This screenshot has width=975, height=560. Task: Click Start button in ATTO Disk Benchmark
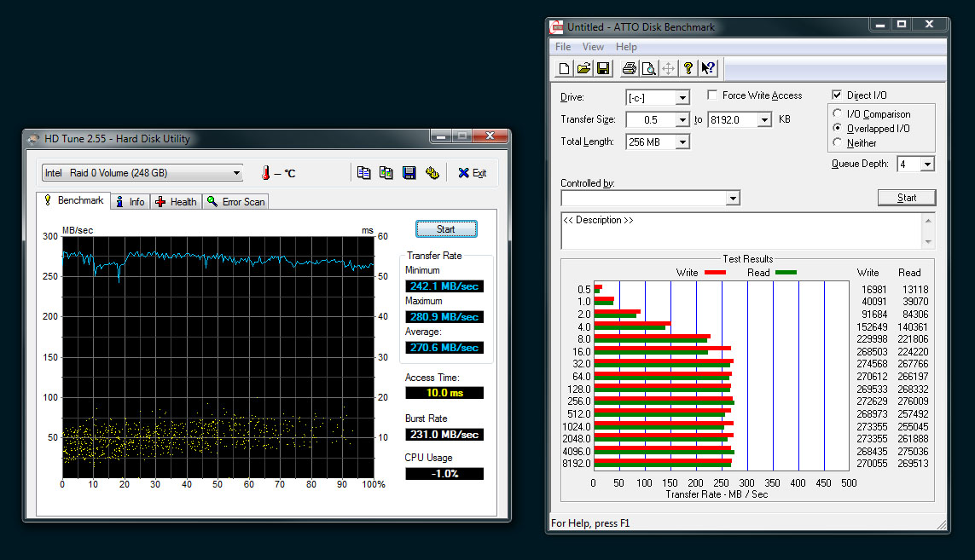906,198
